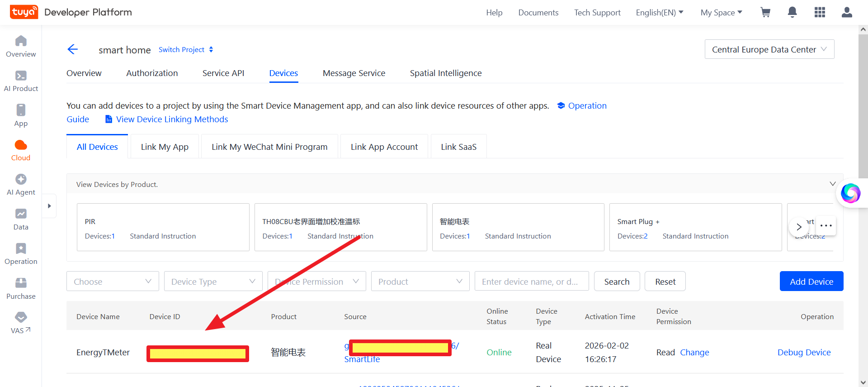868x387 pixels.
Task: Collapse View Devices by Product panel
Action: point(832,184)
